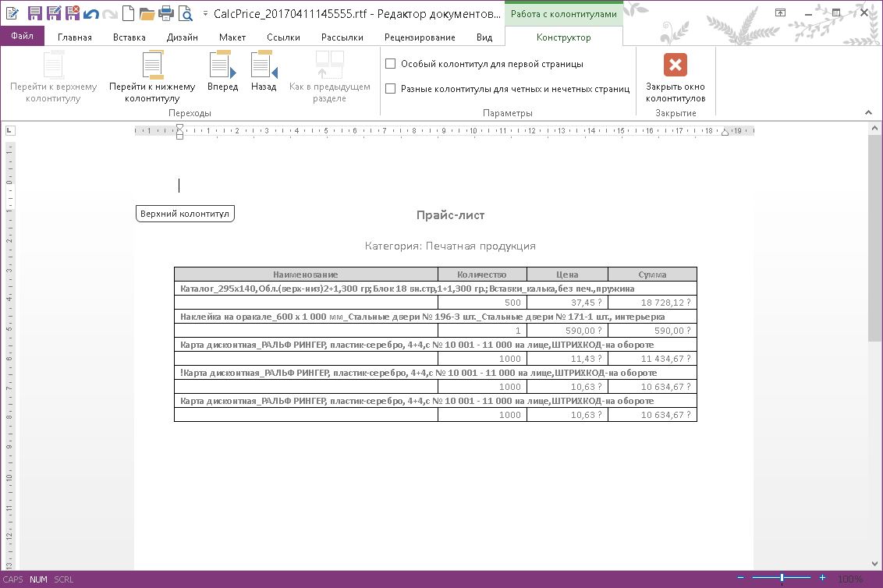Click price cell 37,45
This screenshot has height=588, width=883.
(567, 303)
